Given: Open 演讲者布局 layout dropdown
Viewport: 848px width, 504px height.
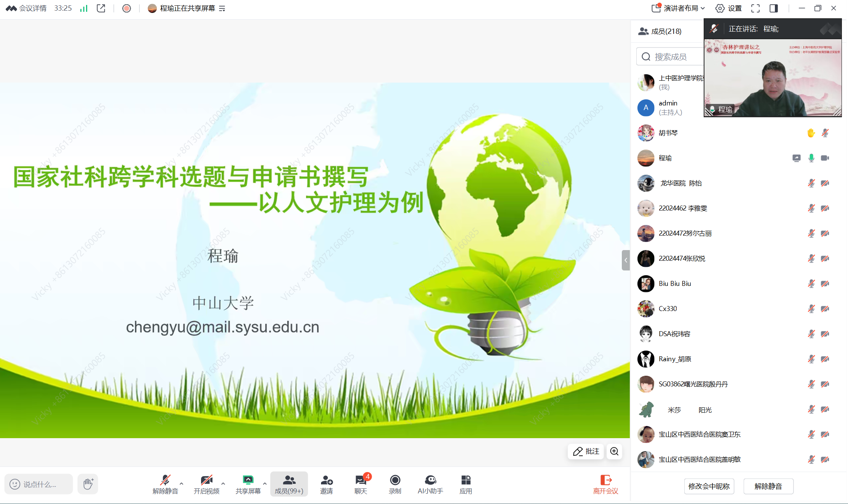Looking at the screenshot, I should click(x=679, y=8).
